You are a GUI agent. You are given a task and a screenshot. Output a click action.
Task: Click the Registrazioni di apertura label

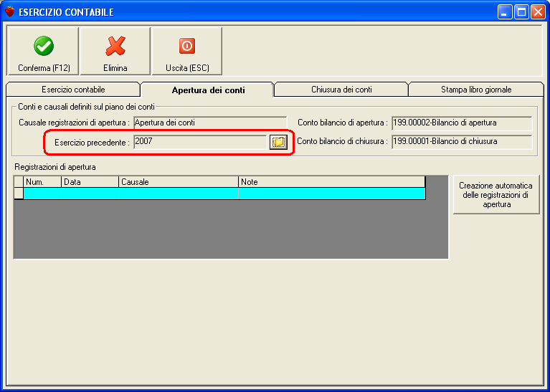pos(55,167)
